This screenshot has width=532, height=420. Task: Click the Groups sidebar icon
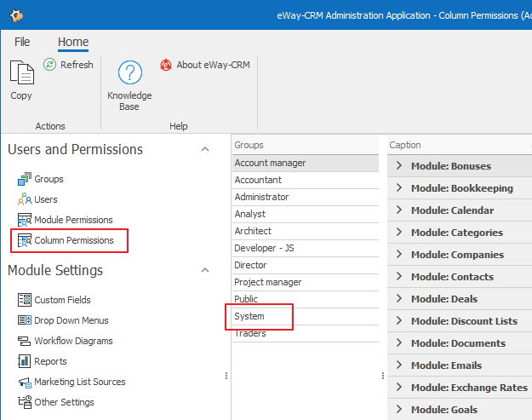tap(25, 179)
